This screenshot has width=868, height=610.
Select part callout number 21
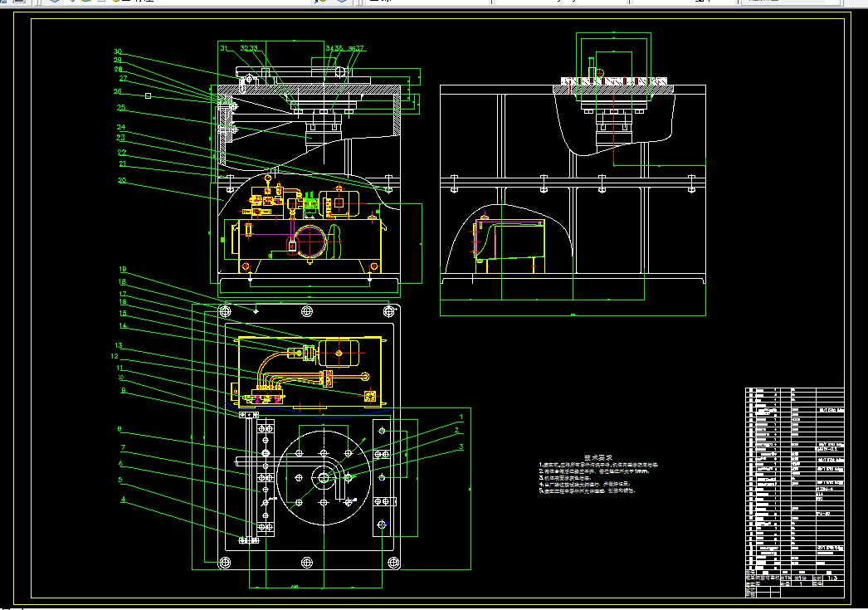point(122,163)
